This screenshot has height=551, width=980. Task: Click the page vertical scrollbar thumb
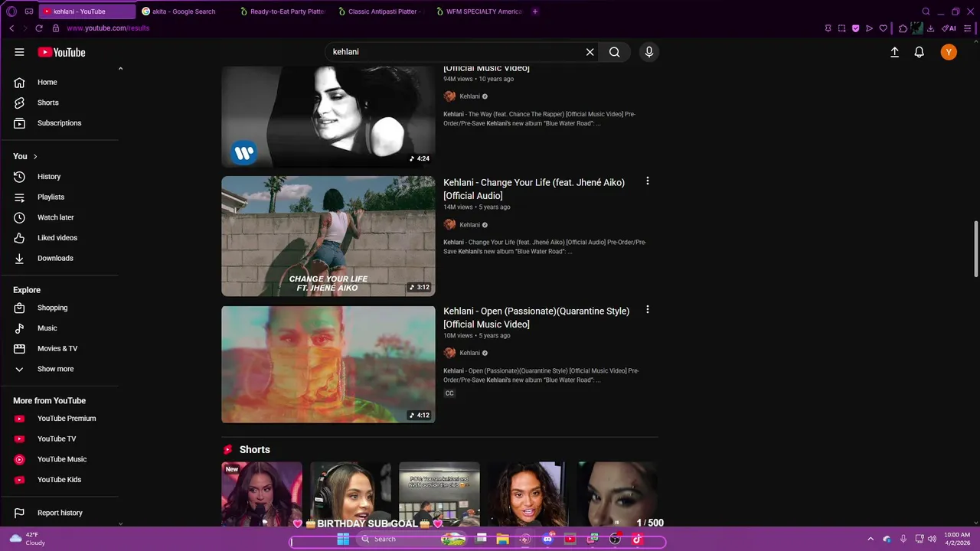[975, 249]
